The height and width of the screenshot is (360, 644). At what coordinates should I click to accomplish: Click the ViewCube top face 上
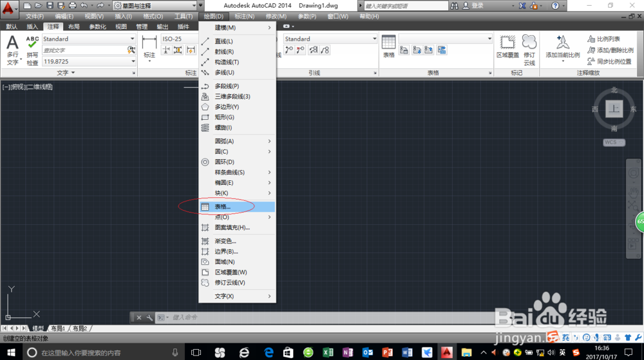click(x=614, y=109)
